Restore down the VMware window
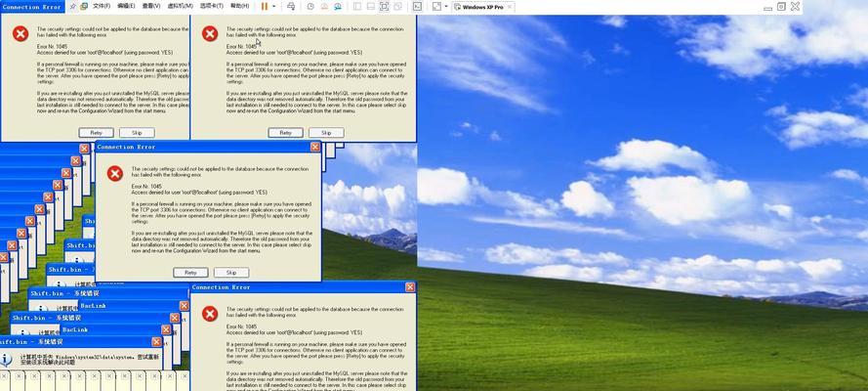Viewport: 868px width, 391px height. pyautogui.click(x=781, y=7)
